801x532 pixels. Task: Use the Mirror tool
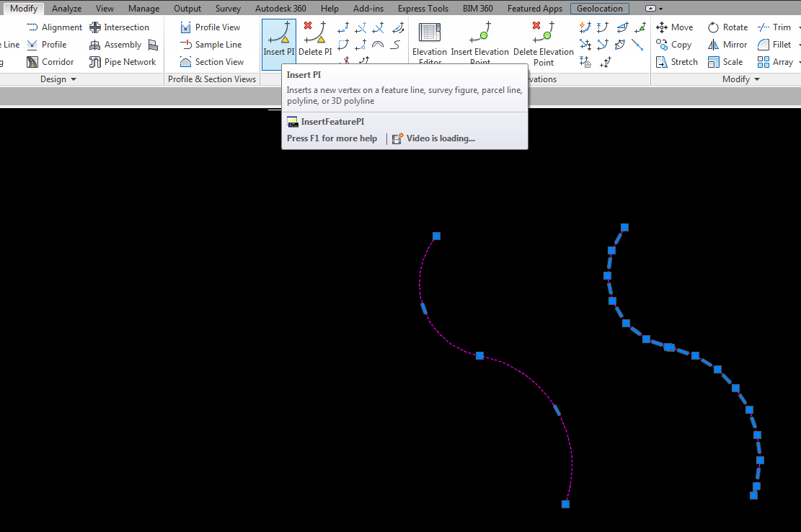[x=727, y=44]
